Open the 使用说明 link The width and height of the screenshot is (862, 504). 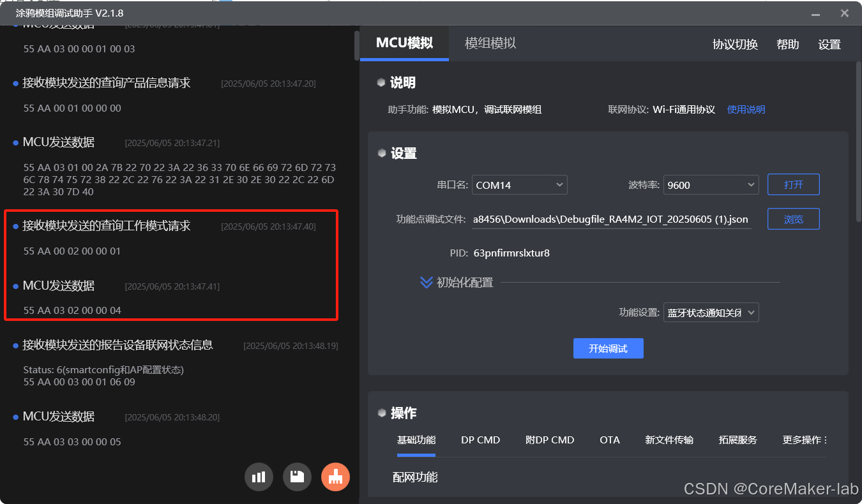point(746,109)
